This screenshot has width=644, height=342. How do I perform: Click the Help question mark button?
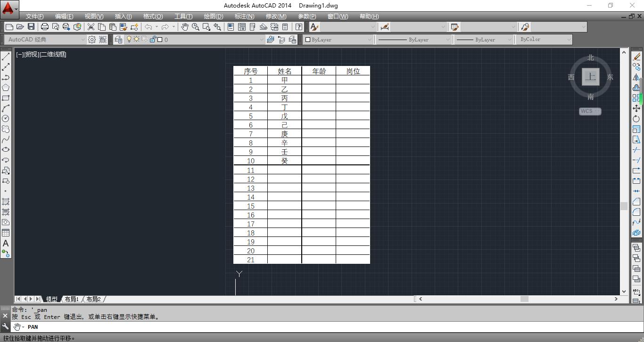[x=299, y=27]
